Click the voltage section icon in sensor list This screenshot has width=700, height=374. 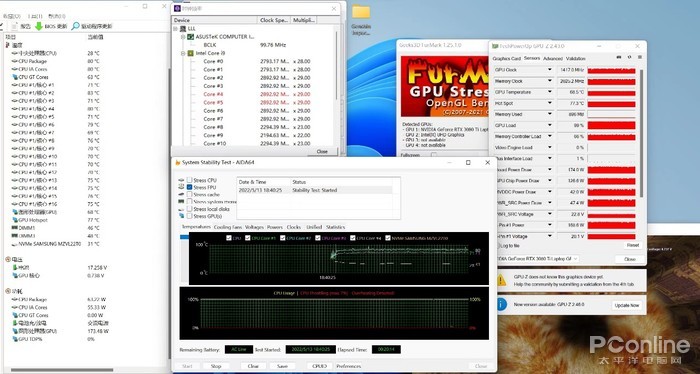pyautogui.click(x=8, y=259)
